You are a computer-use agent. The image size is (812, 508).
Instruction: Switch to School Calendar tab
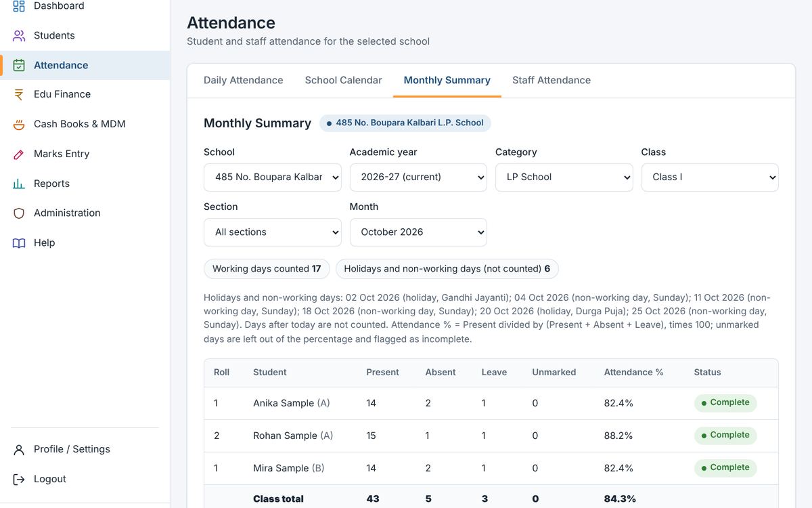click(343, 80)
